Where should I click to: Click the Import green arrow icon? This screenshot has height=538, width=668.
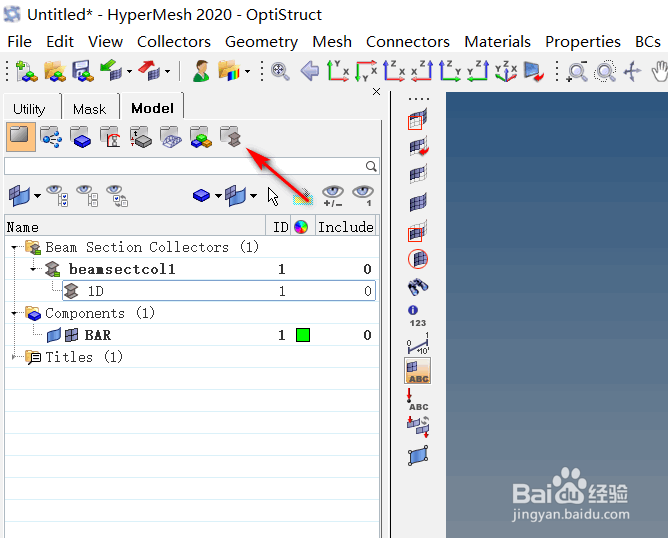click(x=111, y=71)
